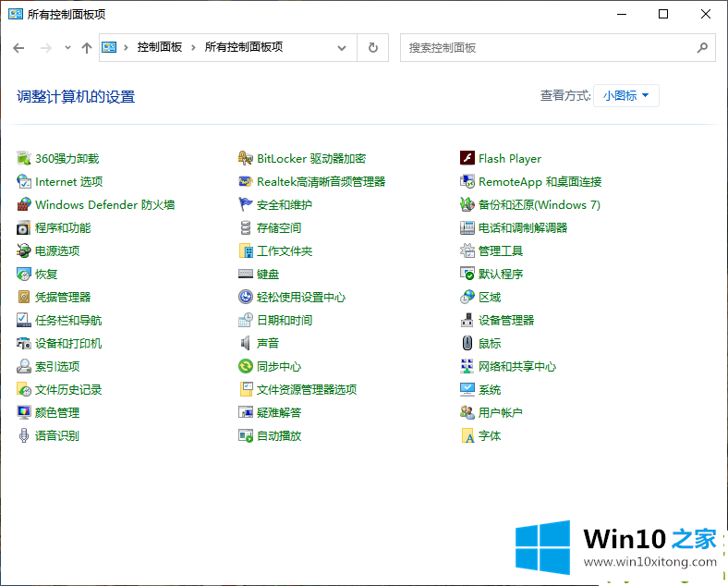Expand the 小图标 view mode dropdown
This screenshot has width=728, height=586.
(625, 95)
